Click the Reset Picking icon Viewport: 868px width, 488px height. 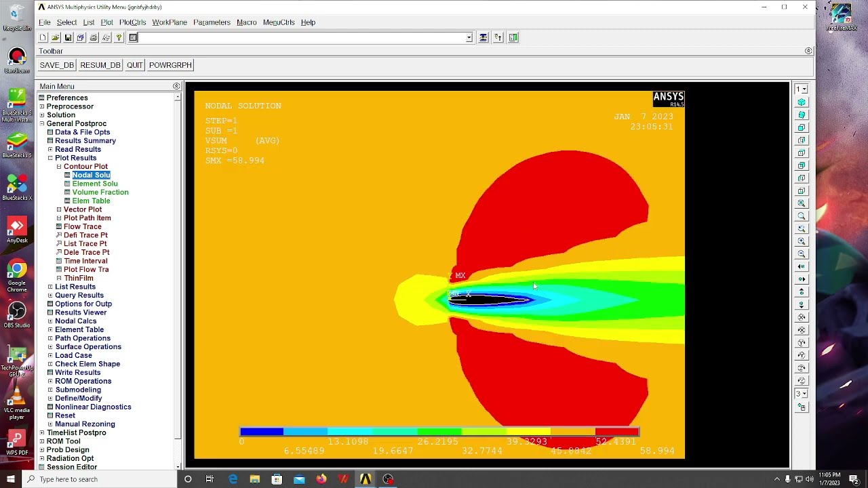498,38
